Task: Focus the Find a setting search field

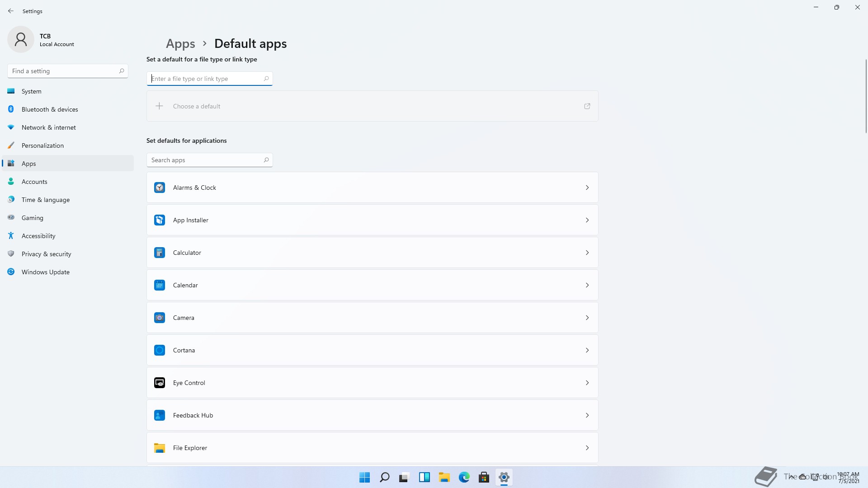Action: click(68, 71)
